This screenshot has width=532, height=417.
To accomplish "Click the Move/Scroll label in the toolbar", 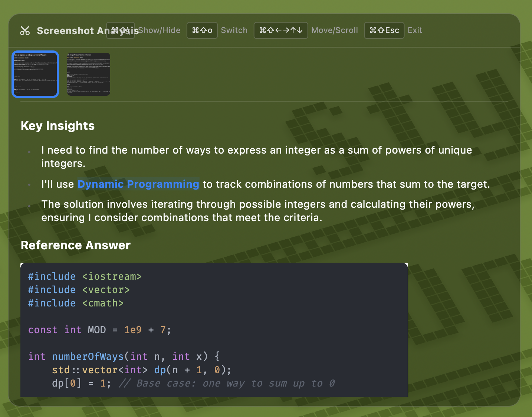I will pos(334,30).
